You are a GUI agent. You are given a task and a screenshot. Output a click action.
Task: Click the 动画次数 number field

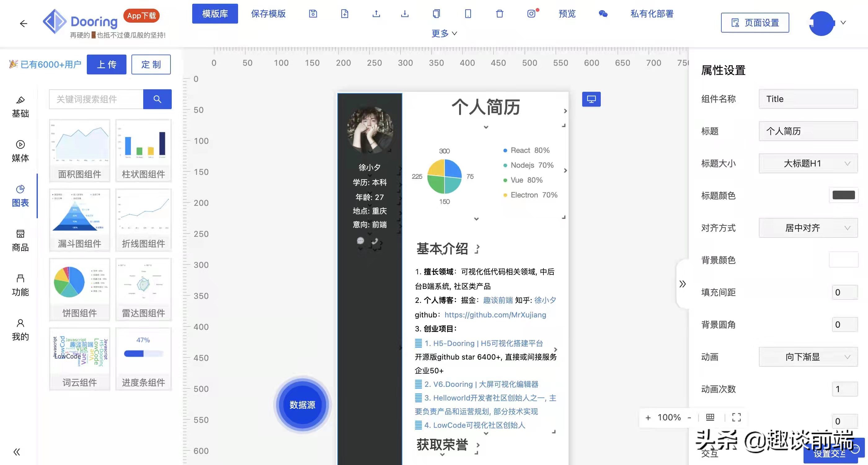tap(845, 389)
